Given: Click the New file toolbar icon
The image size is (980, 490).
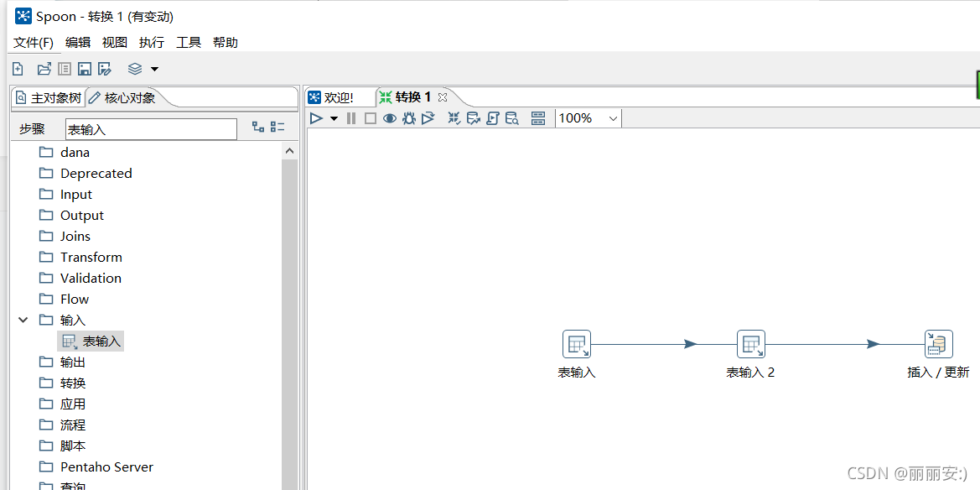Looking at the screenshot, I should tap(18, 69).
